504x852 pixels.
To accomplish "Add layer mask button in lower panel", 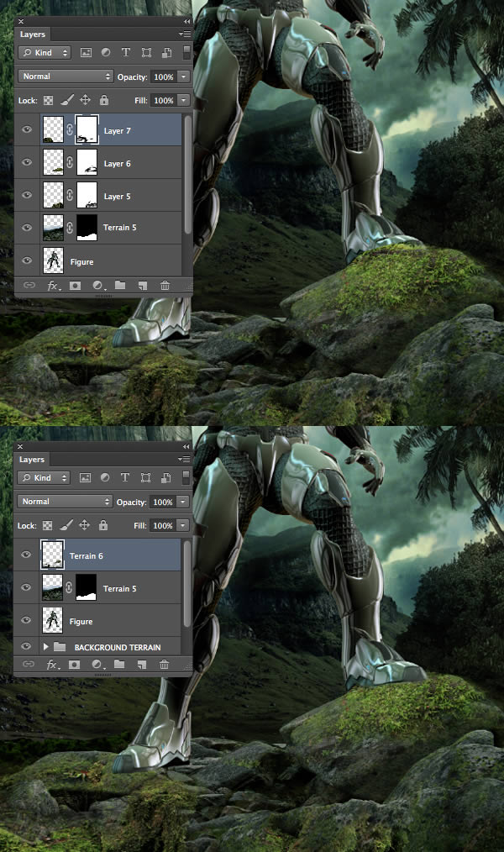I will 75,665.
